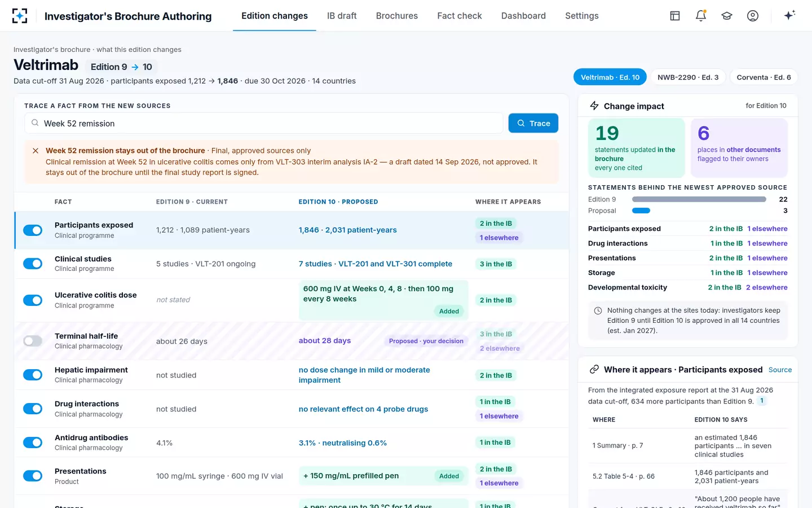Click Proposed · your decision badge
812x508 pixels.
(426, 341)
